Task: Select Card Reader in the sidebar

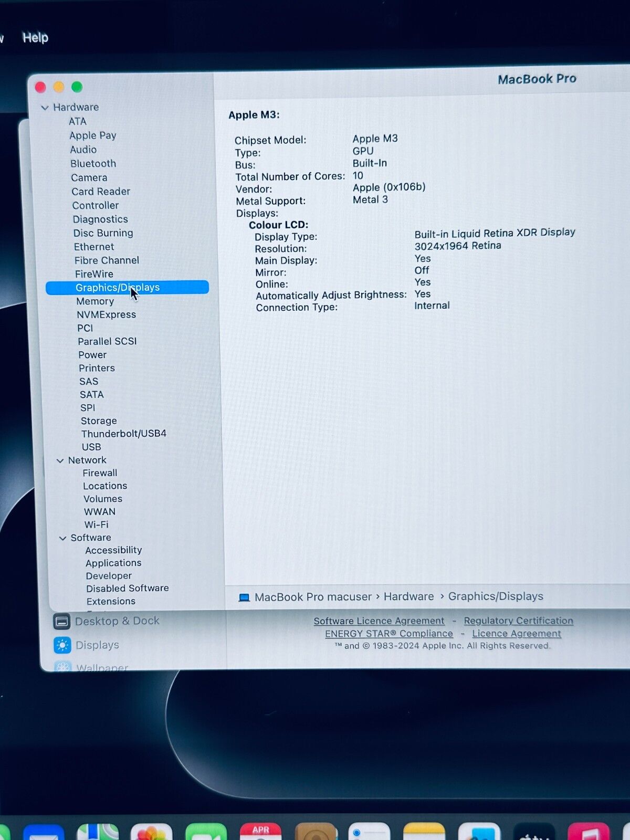Action: [101, 192]
